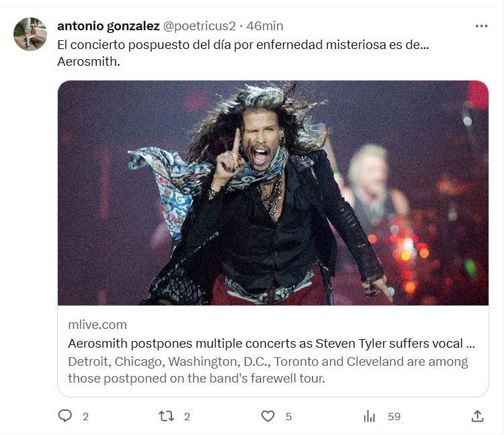Click the mlive.com source domain
This screenshot has width=504, height=435.
(x=97, y=325)
